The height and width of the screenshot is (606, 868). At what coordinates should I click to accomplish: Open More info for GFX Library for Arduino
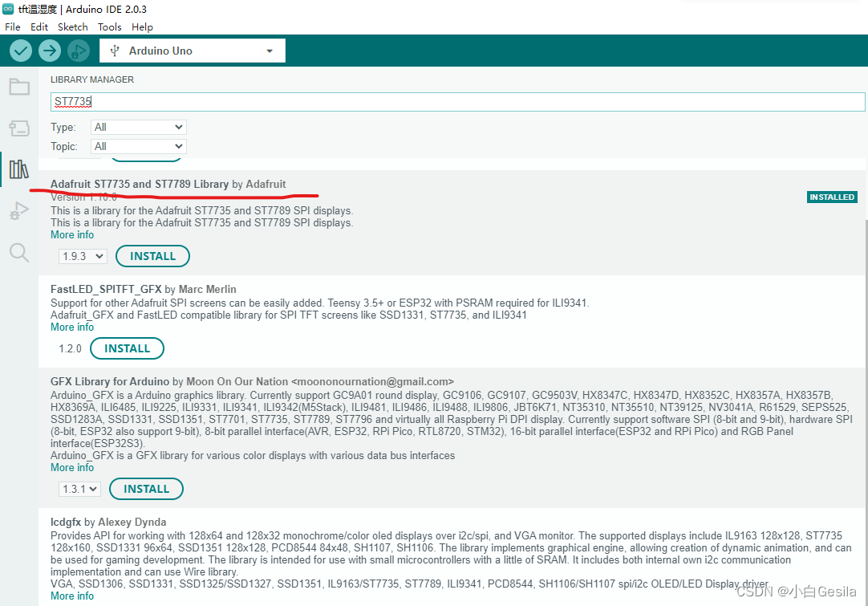72,467
